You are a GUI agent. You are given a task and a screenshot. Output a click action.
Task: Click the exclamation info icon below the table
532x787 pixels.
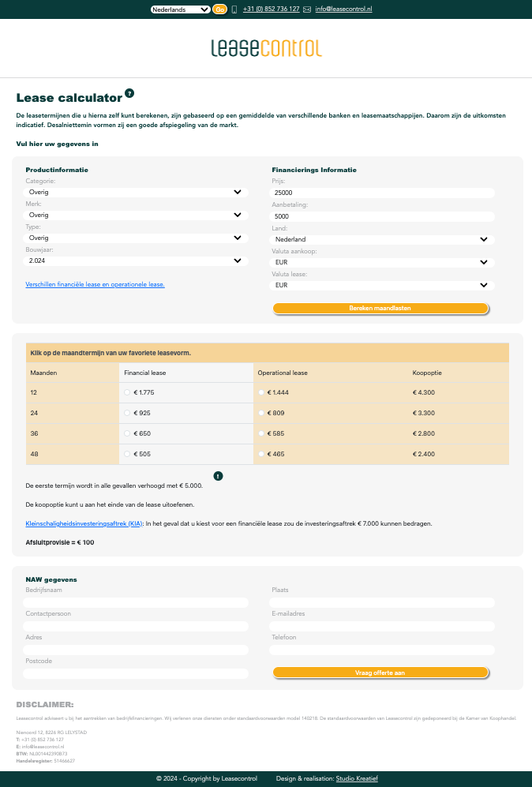pos(219,476)
